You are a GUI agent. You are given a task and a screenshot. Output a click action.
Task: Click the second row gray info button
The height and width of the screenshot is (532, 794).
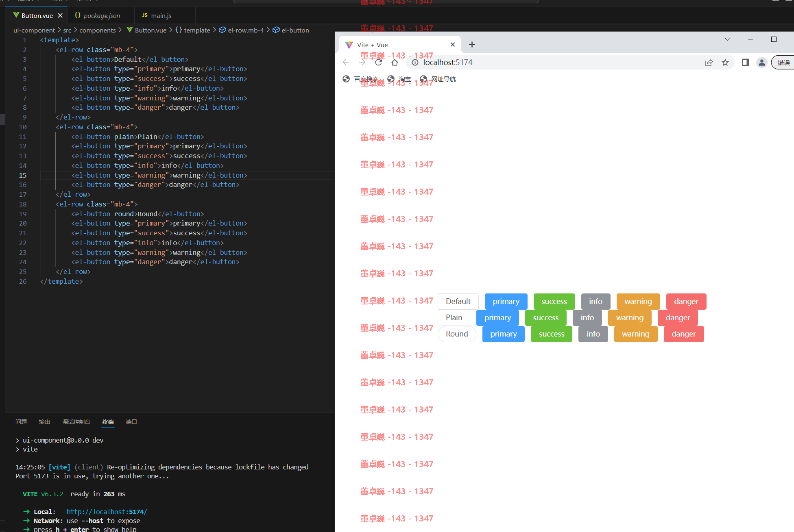click(587, 318)
